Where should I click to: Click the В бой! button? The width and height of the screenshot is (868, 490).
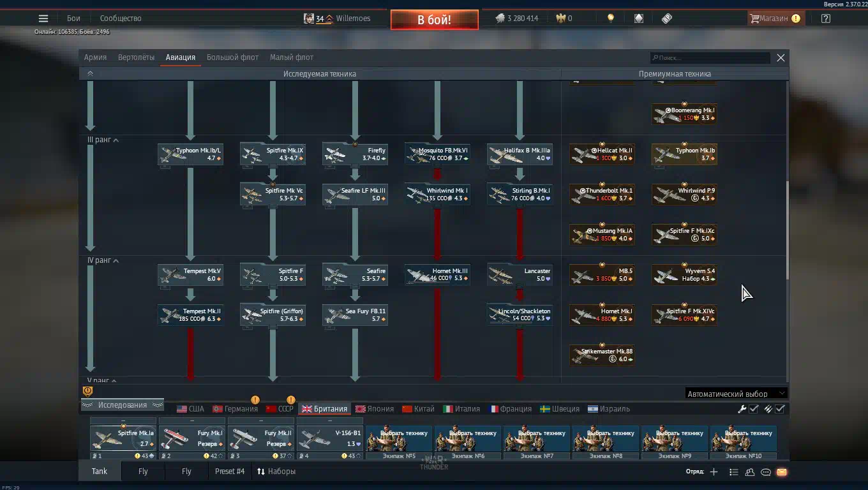[x=435, y=20]
